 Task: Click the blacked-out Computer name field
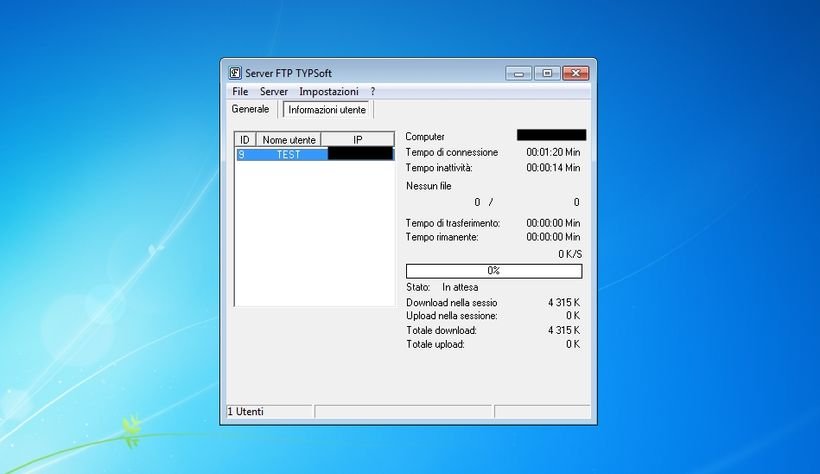(x=551, y=135)
